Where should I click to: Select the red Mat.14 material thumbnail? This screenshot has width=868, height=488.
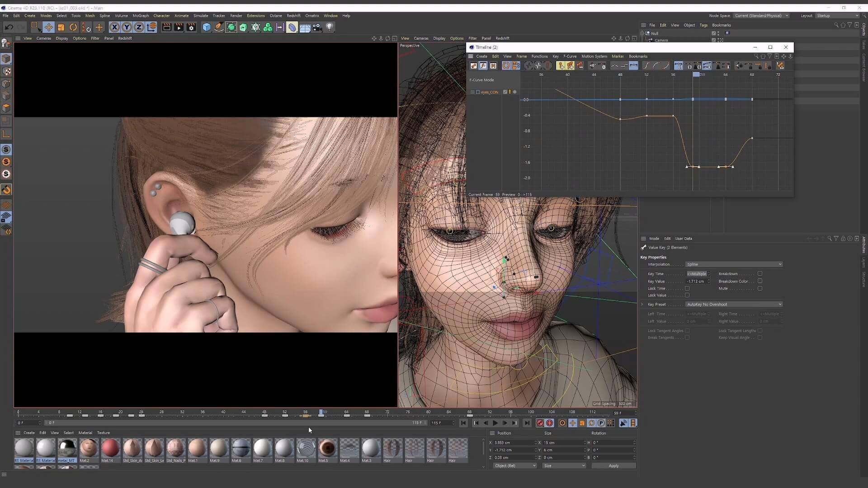(x=110, y=448)
